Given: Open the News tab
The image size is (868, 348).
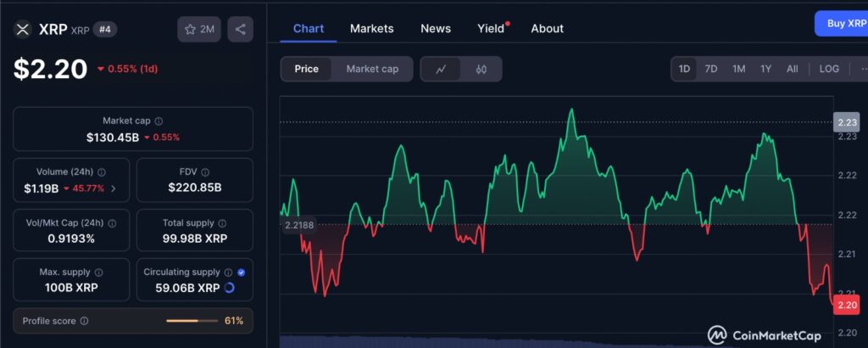Looking at the screenshot, I should click(436, 29).
